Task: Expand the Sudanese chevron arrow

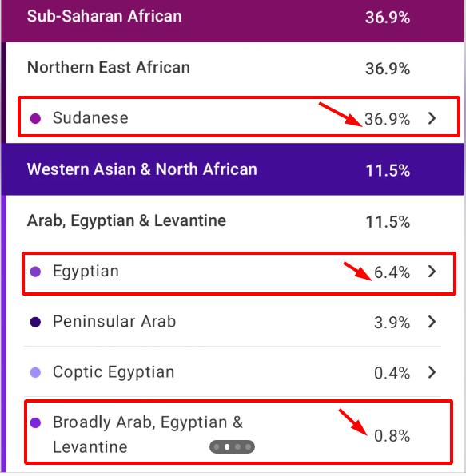Action: tap(432, 118)
